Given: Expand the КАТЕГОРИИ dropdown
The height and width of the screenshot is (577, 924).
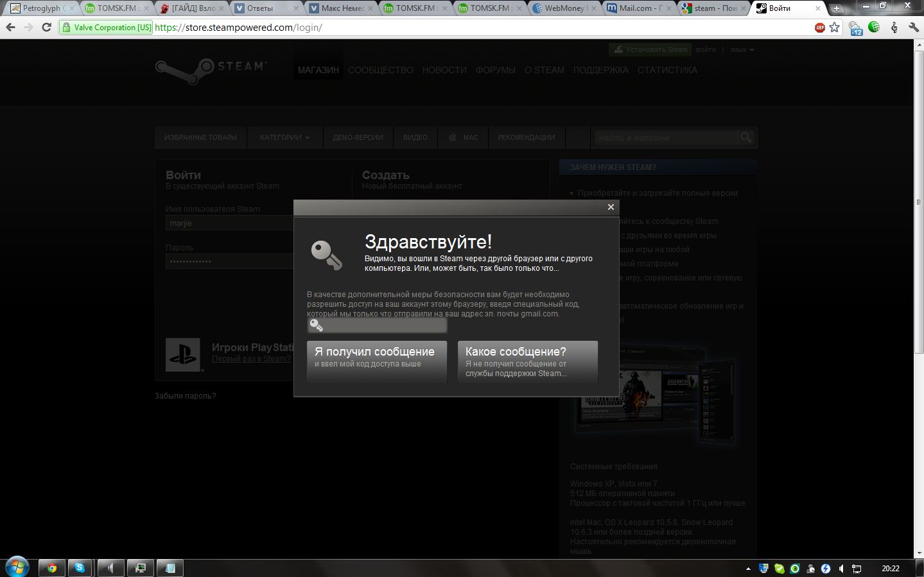Looking at the screenshot, I should tap(284, 137).
